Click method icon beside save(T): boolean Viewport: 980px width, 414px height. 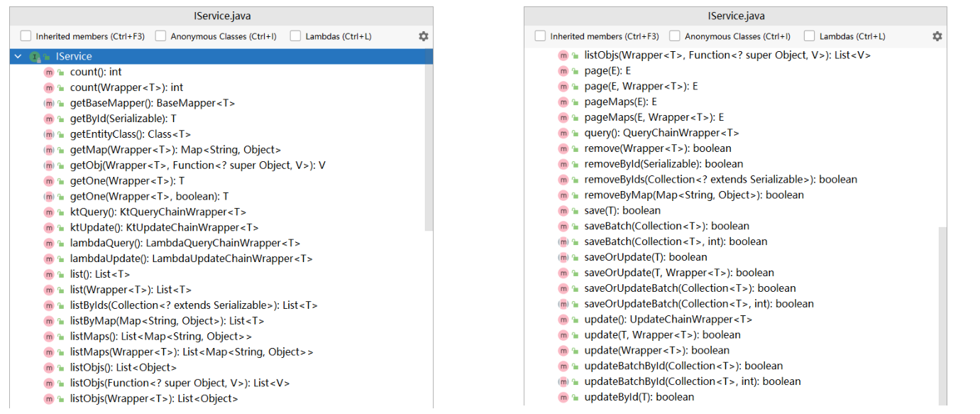point(563,211)
